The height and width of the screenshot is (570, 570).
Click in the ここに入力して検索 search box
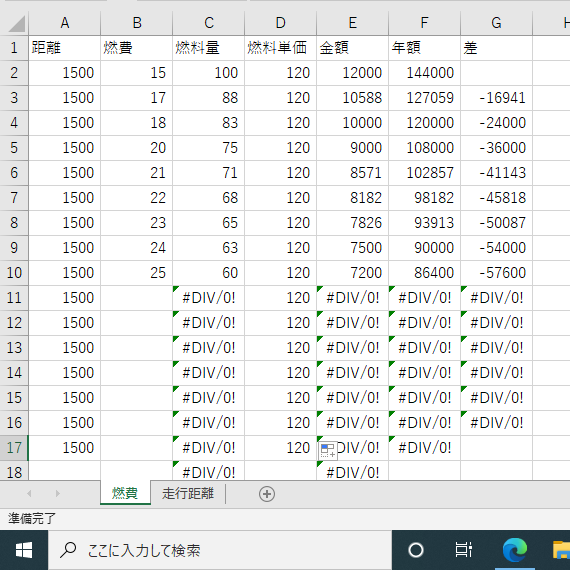coord(220,550)
